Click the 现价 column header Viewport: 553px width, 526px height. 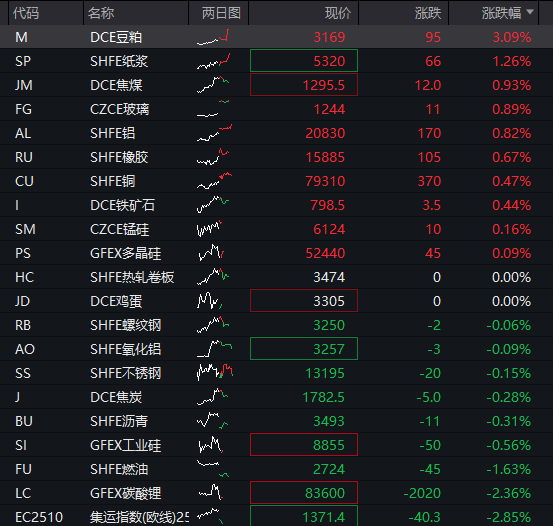tap(338, 13)
